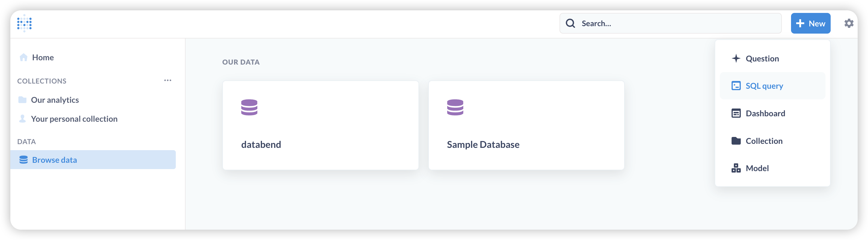868x240 pixels.
Task: Click the Our analytics folder icon
Action: click(x=22, y=100)
